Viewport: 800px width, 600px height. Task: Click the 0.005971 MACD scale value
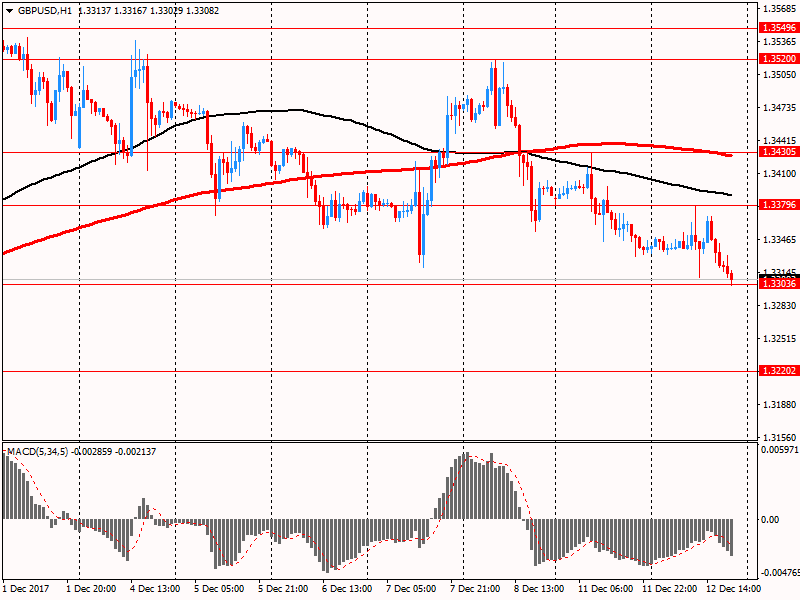coord(780,449)
